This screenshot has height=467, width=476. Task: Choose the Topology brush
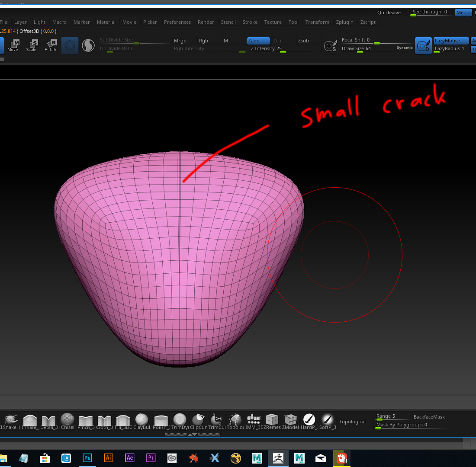[x=235, y=422]
